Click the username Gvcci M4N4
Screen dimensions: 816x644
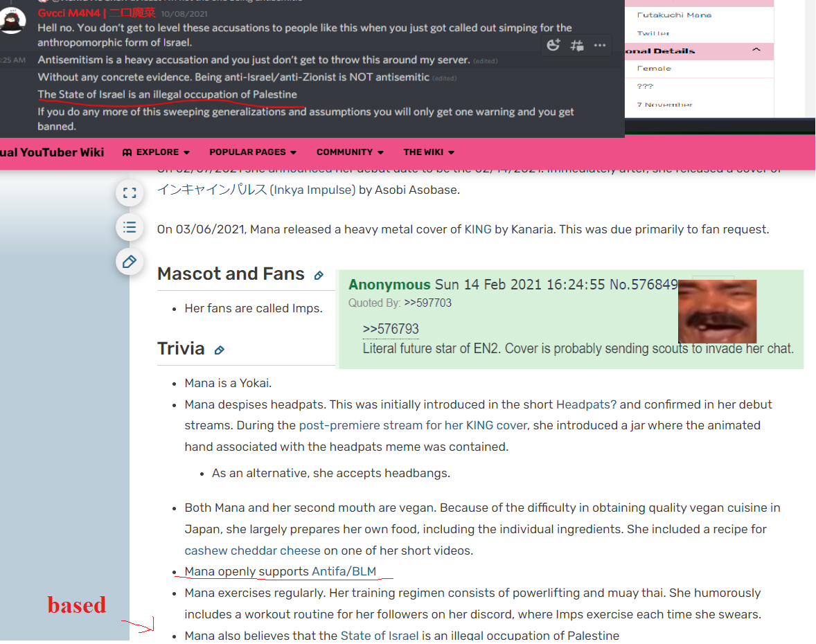pos(96,13)
